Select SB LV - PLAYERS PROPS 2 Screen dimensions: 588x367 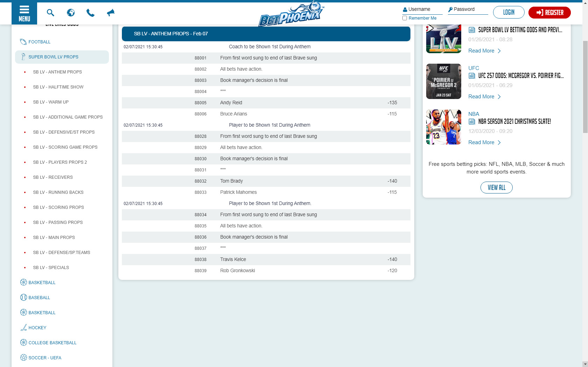pyautogui.click(x=60, y=162)
